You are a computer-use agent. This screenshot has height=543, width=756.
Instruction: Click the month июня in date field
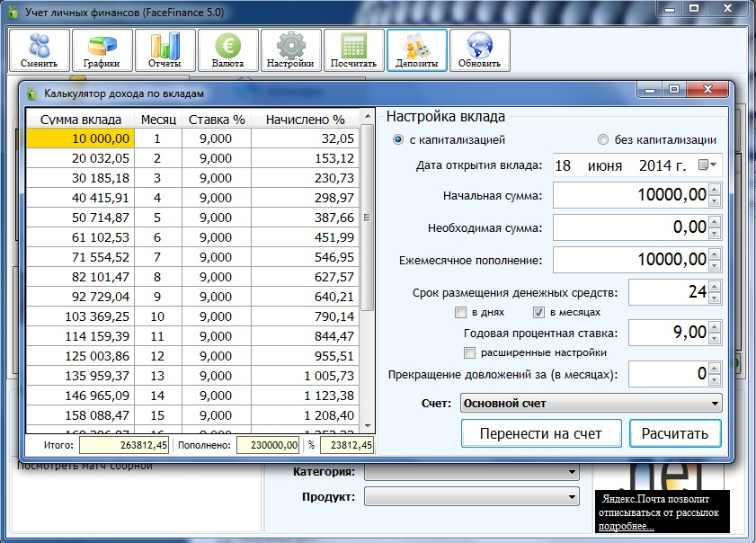click(605, 165)
